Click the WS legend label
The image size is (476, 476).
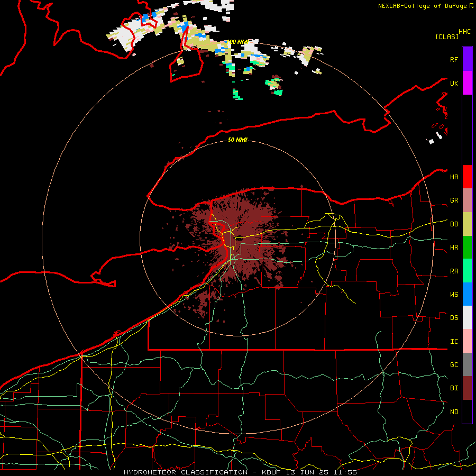(454, 295)
